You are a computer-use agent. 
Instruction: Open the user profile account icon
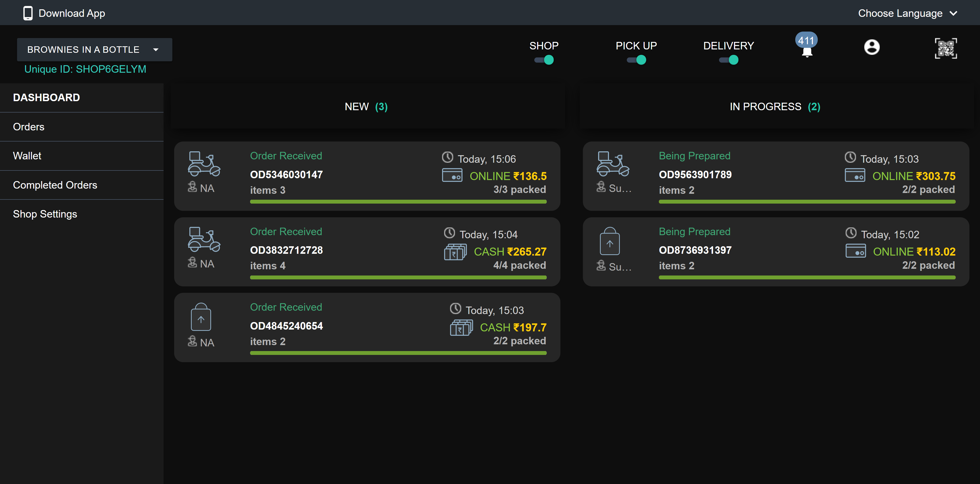click(871, 47)
